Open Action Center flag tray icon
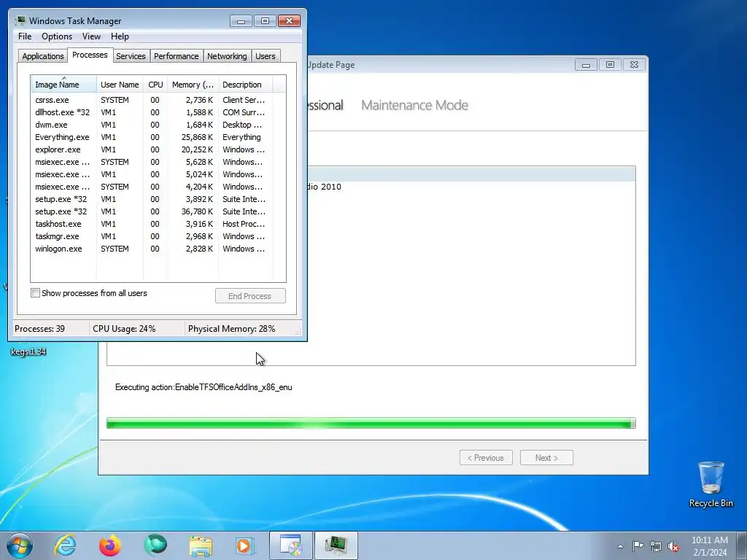Image resolution: width=747 pixels, height=560 pixels. pyautogui.click(x=638, y=546)
